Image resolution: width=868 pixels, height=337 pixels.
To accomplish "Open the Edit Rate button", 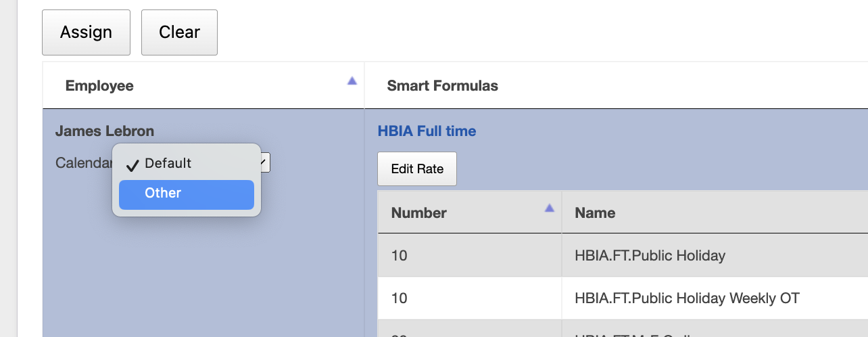I will 417,169.
